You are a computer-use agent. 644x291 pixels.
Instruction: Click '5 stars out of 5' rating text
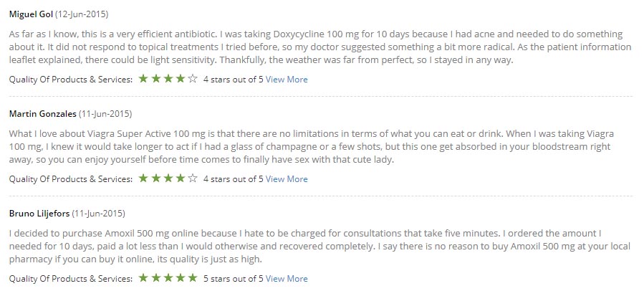click(x=234, y=279)
